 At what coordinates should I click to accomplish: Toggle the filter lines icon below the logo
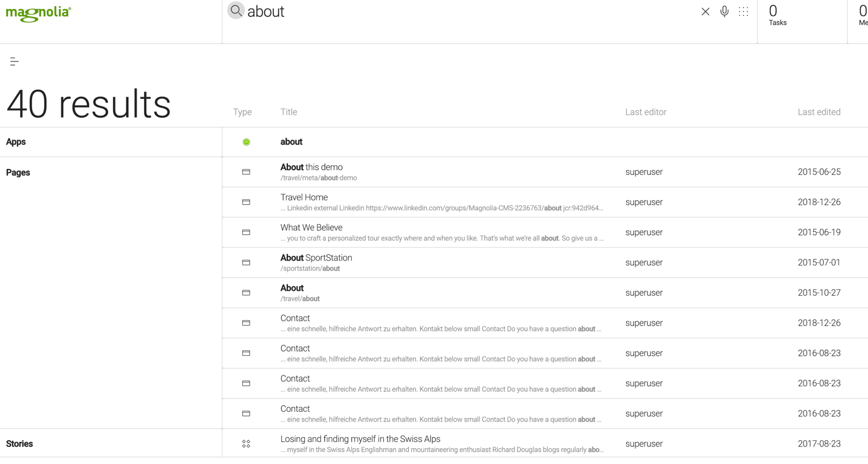tap(15, 61)
